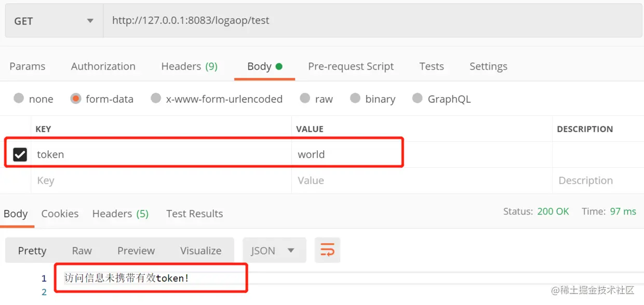View the Test Results tab
Image resolution: width=644 pixels, height=305 pixels.
tap(195, 214)
